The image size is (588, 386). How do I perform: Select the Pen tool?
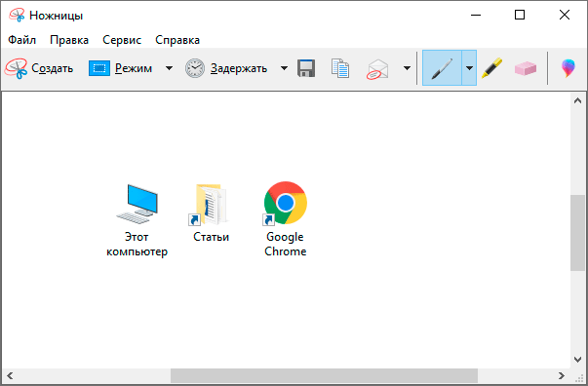pyautogui.click(x=442, y=68)
